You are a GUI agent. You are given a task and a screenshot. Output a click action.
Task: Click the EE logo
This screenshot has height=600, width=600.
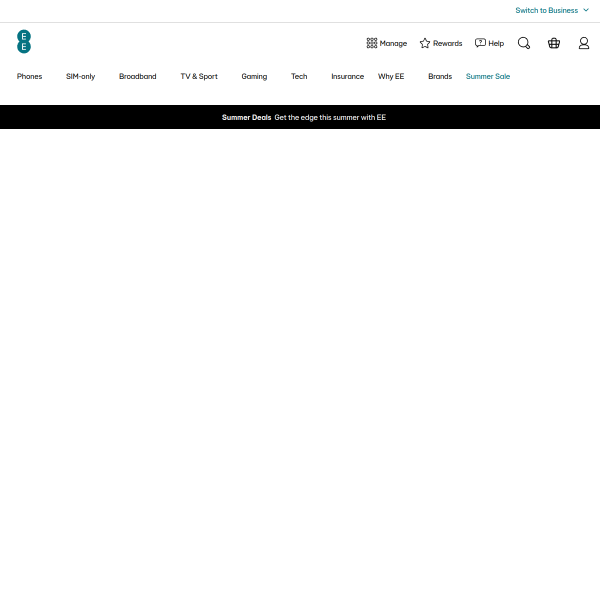point(24,41)
